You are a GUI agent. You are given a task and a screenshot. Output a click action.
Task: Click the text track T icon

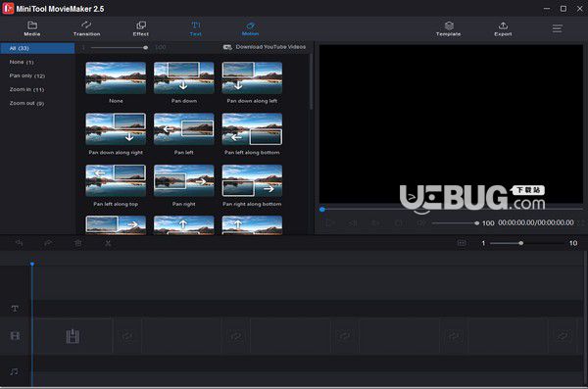click(15, 309)
